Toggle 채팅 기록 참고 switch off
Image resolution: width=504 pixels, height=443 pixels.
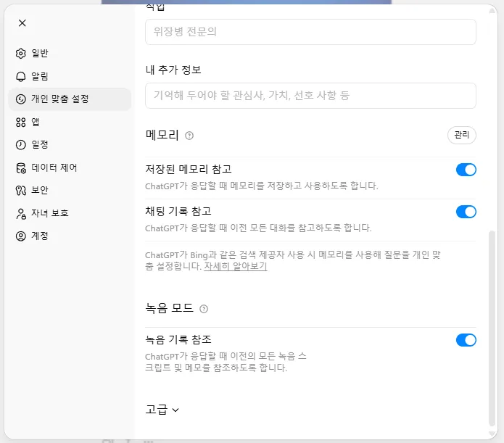point(466,212)
